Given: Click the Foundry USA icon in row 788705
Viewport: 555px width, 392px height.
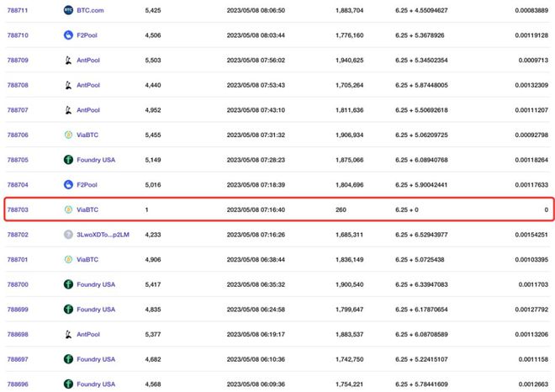Looking at the screenshot, I should [x=68, y=160].
